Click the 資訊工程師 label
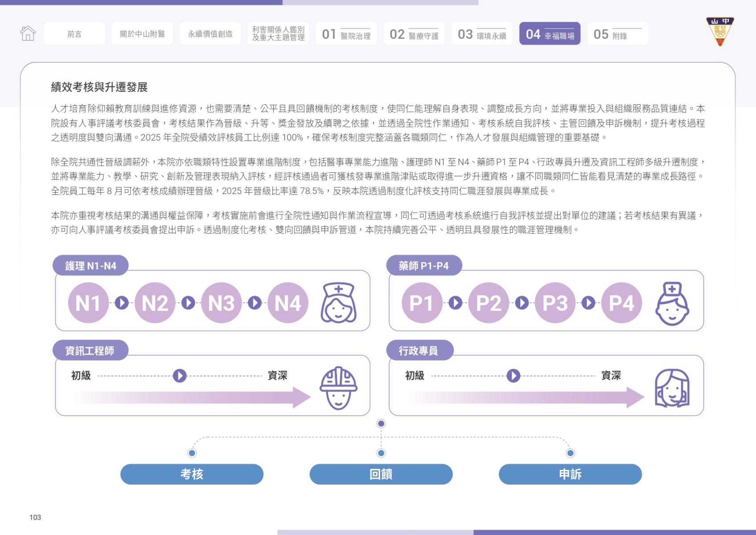The height and width of the screenshot is (535, 756). (90, 350)
